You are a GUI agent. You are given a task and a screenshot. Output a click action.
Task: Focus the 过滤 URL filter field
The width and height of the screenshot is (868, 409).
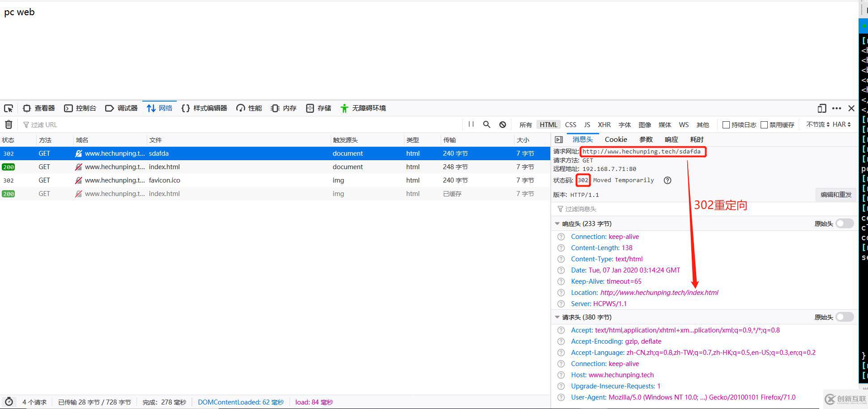pos(242,125)
